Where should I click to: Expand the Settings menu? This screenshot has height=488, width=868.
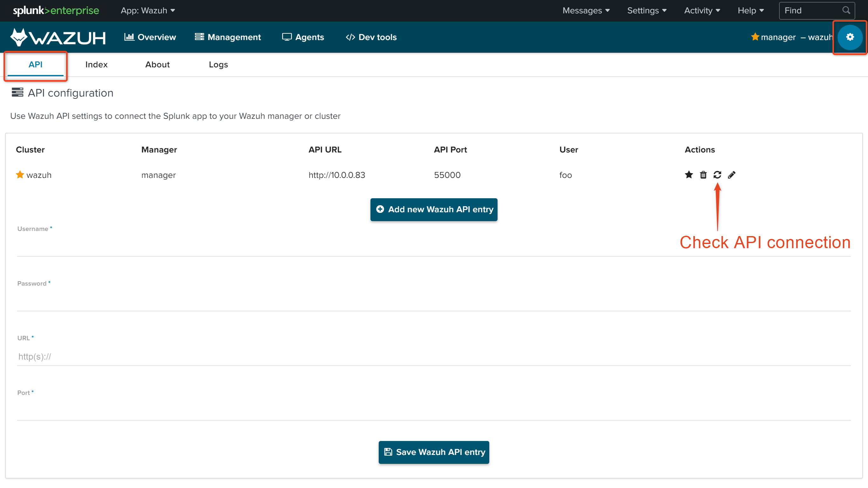(x=647, y=10)
